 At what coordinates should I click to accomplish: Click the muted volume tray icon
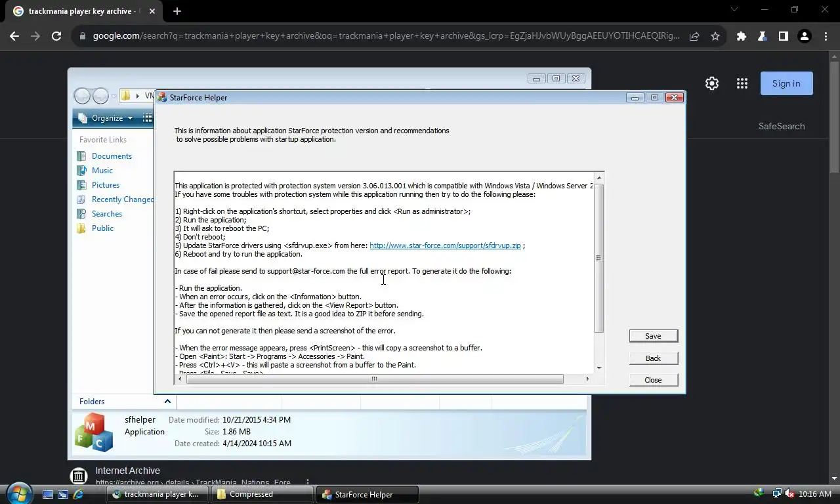(x=789, y=493)
